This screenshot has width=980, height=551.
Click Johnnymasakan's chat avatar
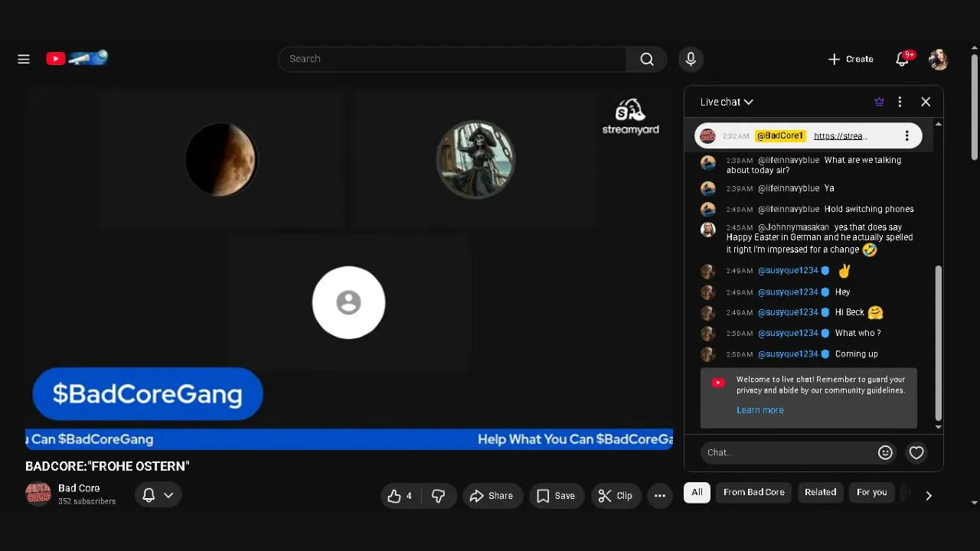(x=708, y=230)
